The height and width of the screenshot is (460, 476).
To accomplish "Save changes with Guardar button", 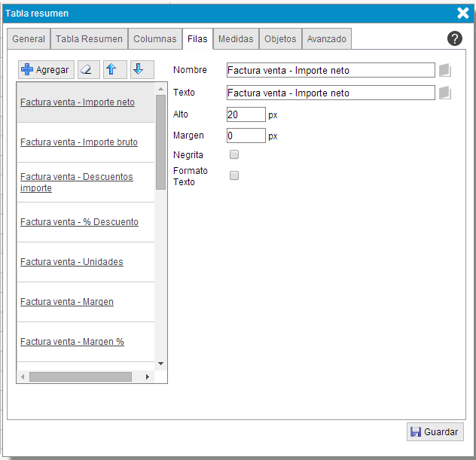I will (435, 431).
